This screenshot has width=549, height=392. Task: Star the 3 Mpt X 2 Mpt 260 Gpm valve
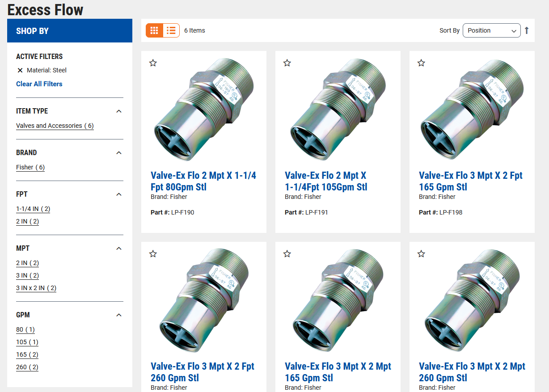(x=421, y=254)
